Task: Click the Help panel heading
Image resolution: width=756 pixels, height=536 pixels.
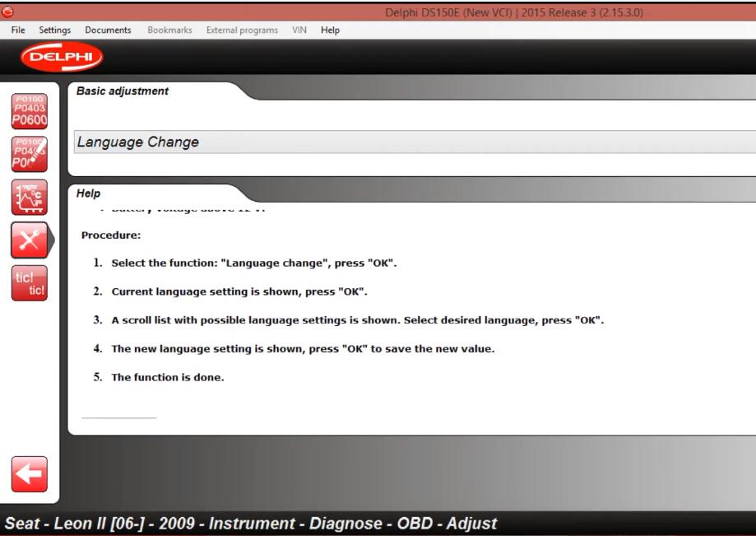Action: (88, 193)
